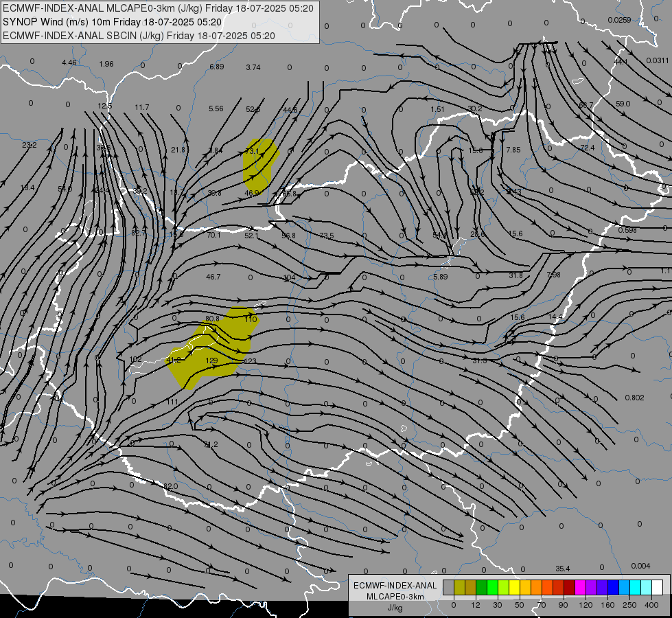Select the dark green legend swatch
Image resolution: width=672 pixels, height=618 pixels.
tap(482, 587)
